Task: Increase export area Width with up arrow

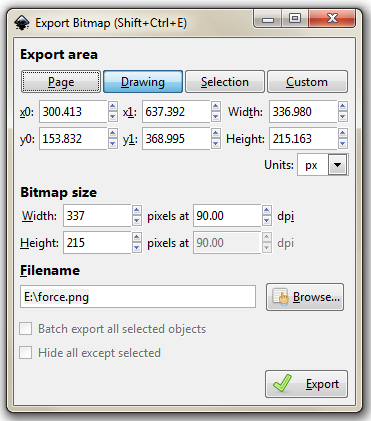Action: (x=343, y=107)
